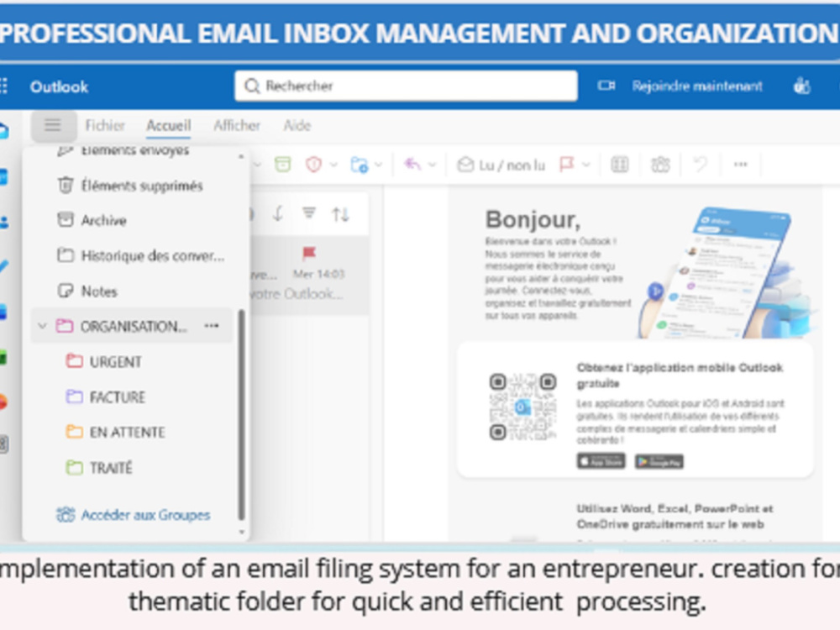Click the down arrow in message list header
This screenshot has height=630, width=840.
pos(277,214)
